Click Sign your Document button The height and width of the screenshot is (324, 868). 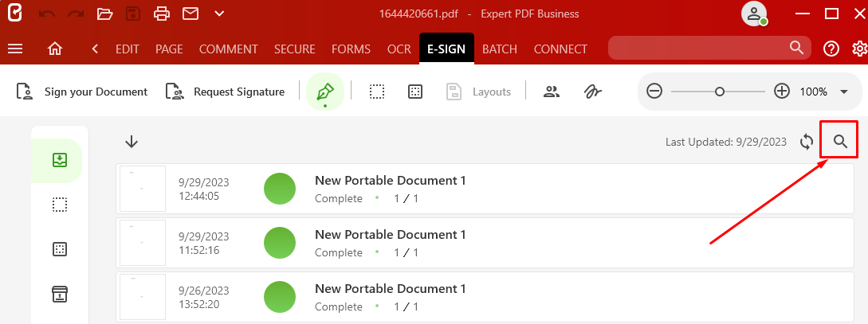[x=82, y=92]
